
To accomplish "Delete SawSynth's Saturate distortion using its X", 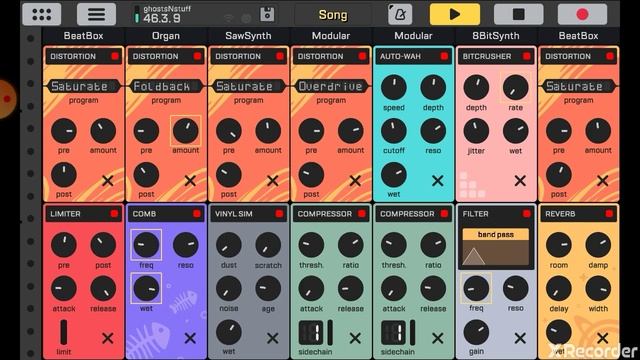I will pyautogui.click(x=273, y=180).
